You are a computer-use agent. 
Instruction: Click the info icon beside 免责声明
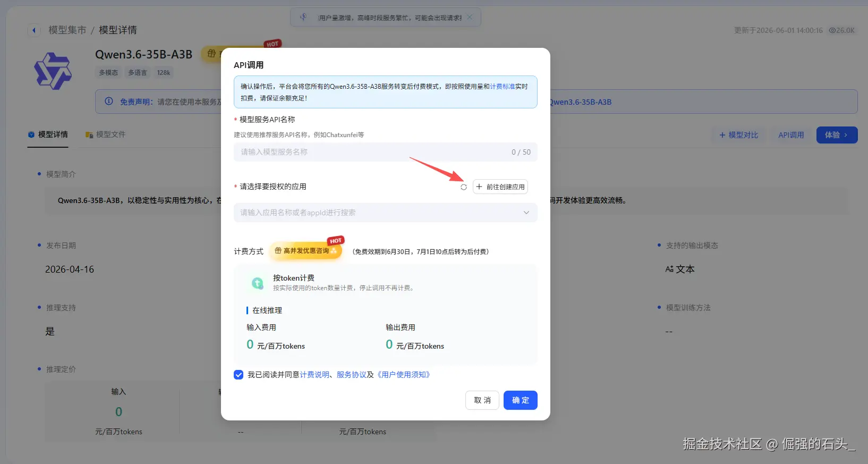coord(109,102)
